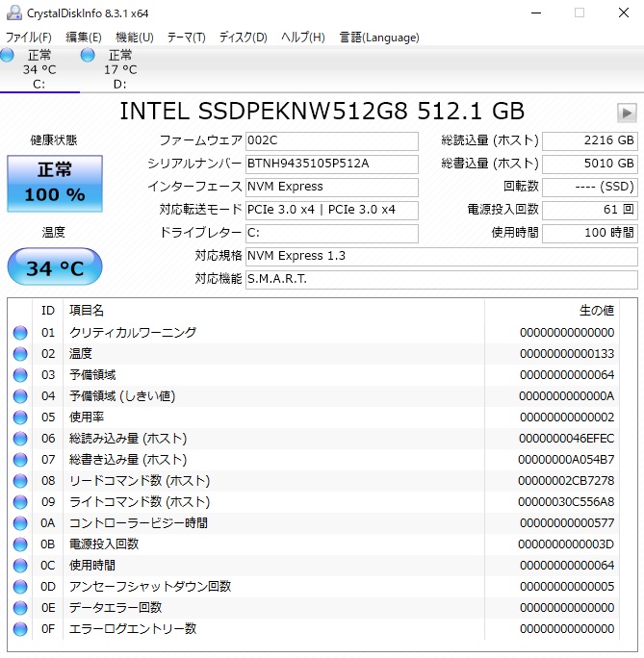Select the アンセーフシャットダウン回数 attribute name
Image resolution: width=644 pixels, height=658 pixels.
(150, 587)
